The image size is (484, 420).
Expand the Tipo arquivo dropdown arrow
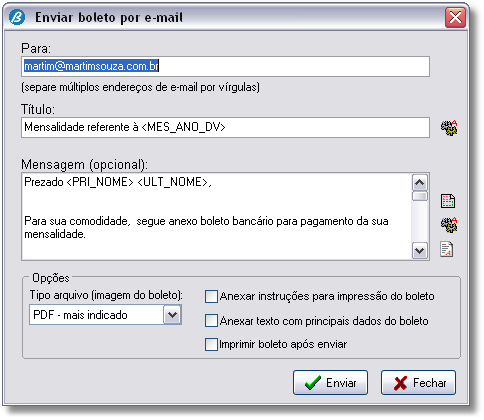[x=172, y=314]
